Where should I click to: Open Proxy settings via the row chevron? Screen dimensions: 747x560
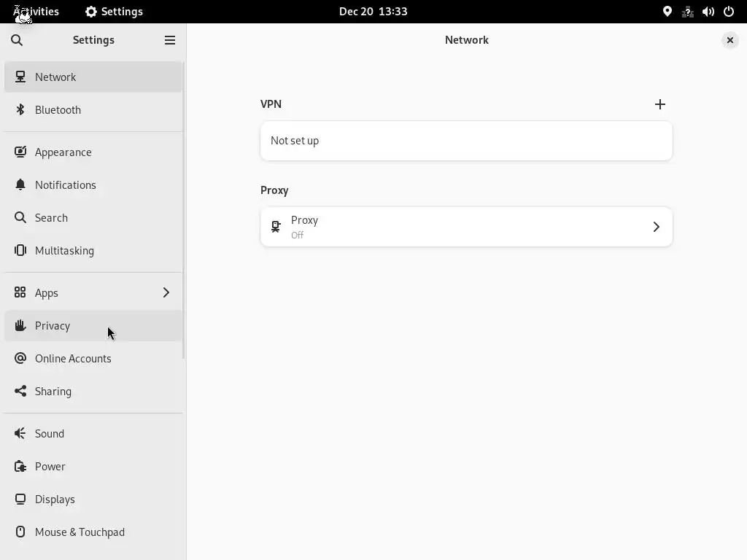(x=656, y=227)
